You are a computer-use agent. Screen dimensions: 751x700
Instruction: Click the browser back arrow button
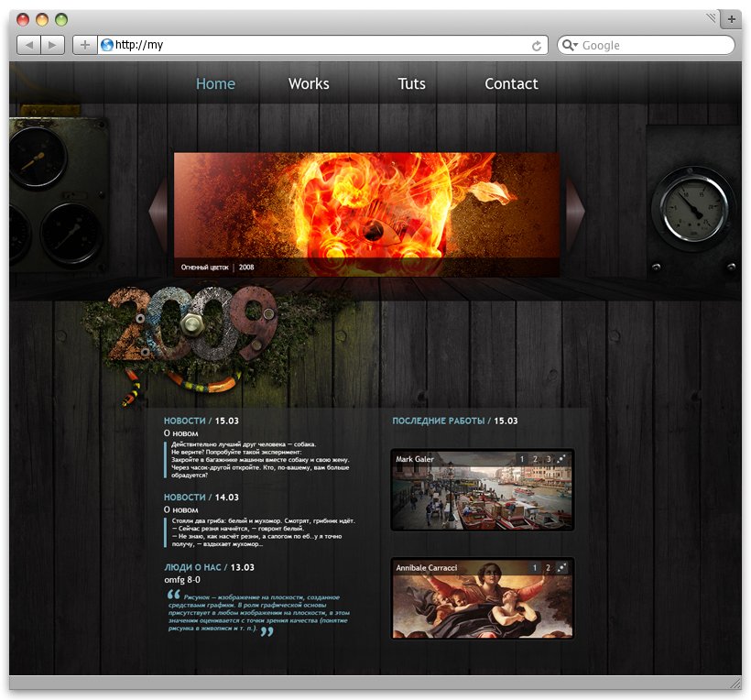pyautogui.click(x=28, y=45)
